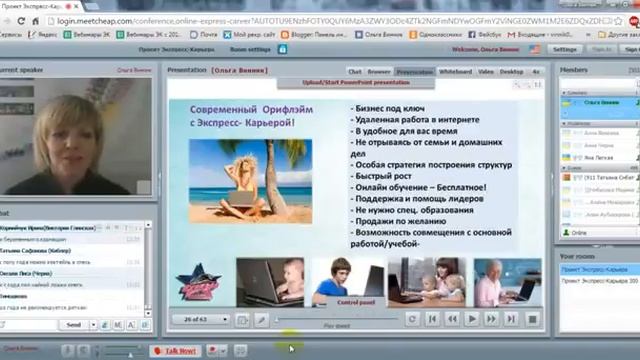
Task: Open the Одноклассники bookmark
Action: tap(436, 35)
